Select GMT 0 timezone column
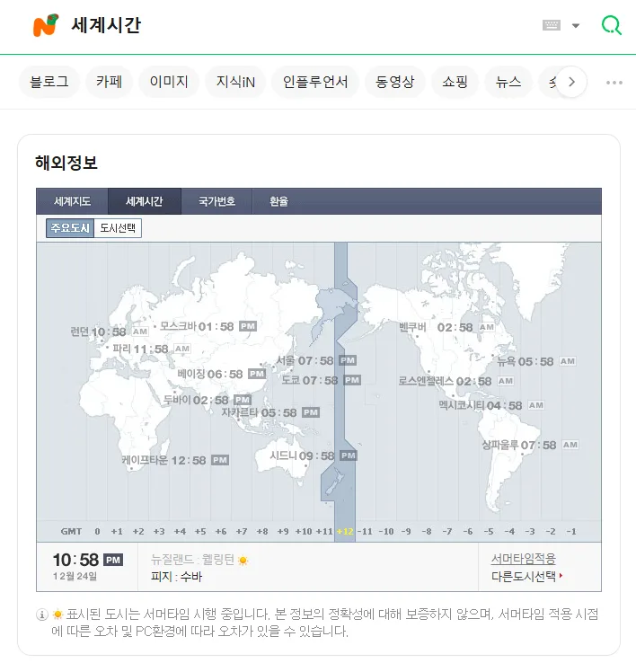The width and height of the screenshot is (636, 672). coord(97,532)
